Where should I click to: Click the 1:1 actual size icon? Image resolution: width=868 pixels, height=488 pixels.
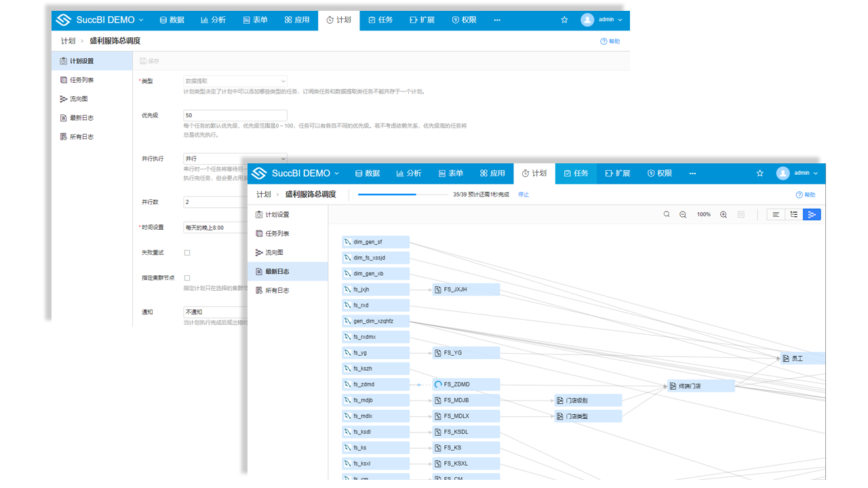coord(741,215)
